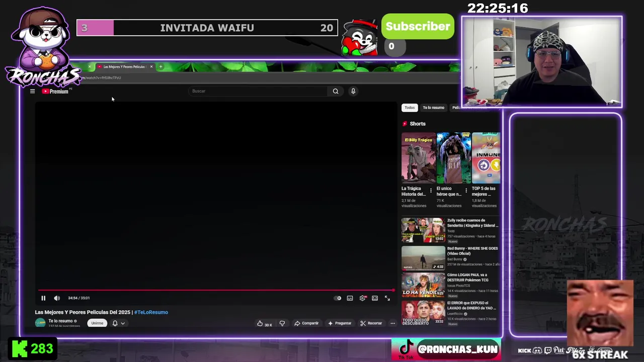This screenshot has height=362, width=644.
Task: Open the three-dot more actions menu below video
Action: pos(393,323)
